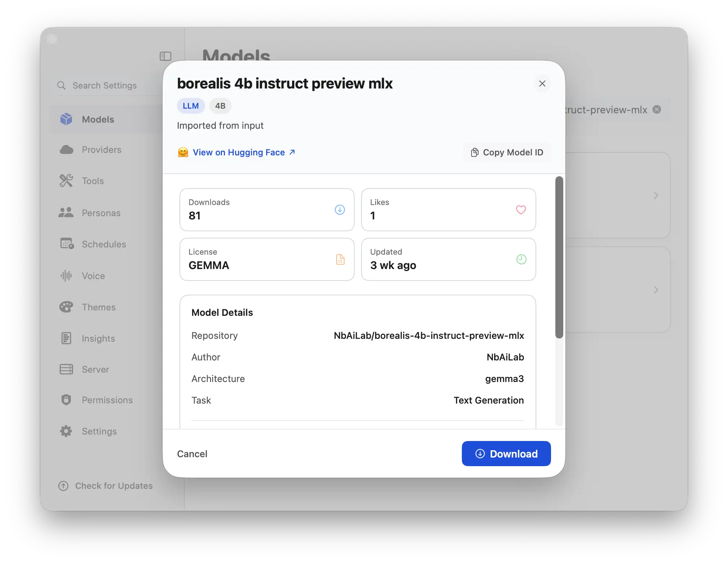
Task: Click the Downloads arrow icon
Action: [x=340, y=209]
